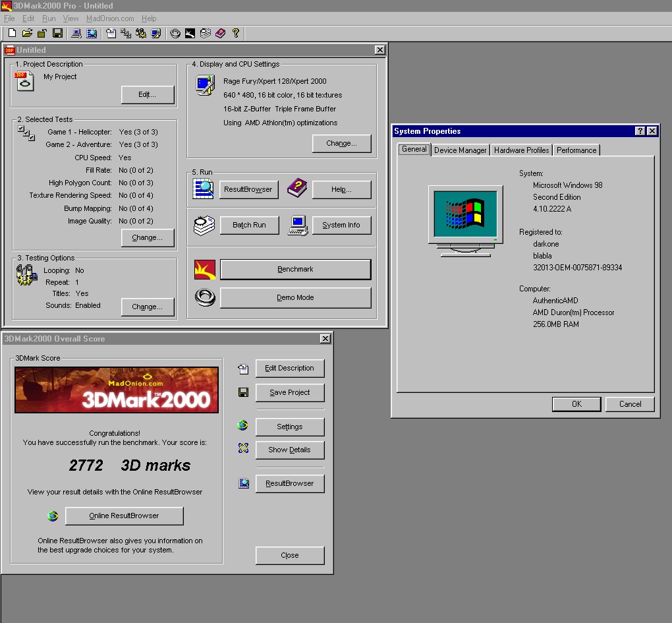The image size is (672, 623).
Task: Click the red MadOnion icon beside Benchmark button
Action: [x=205, y=269]
